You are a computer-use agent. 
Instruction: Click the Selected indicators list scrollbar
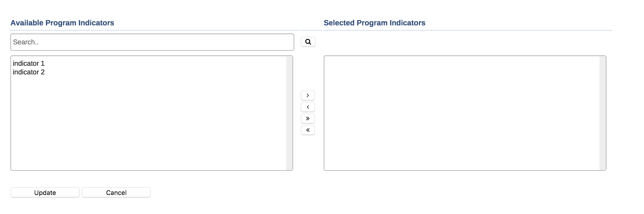coord(603,113)
